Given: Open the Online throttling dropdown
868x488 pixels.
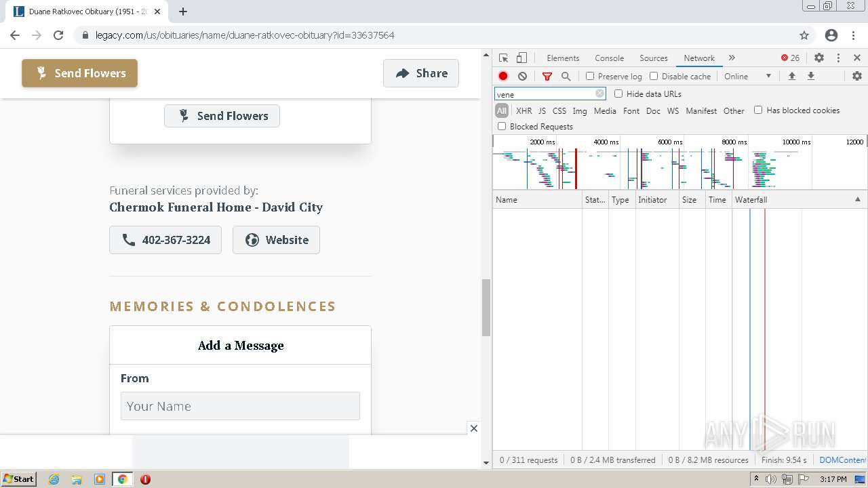Looking at the screenshot, I should (748, 77).
